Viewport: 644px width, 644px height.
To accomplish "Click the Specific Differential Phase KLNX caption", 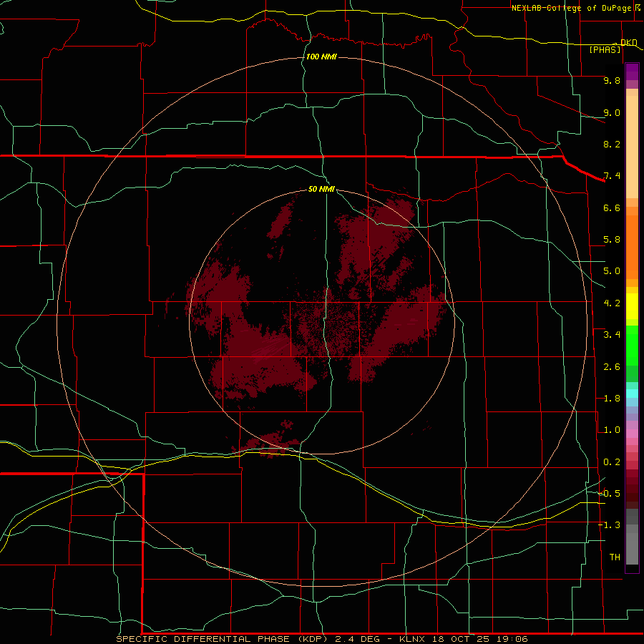I will coord(322,639).
